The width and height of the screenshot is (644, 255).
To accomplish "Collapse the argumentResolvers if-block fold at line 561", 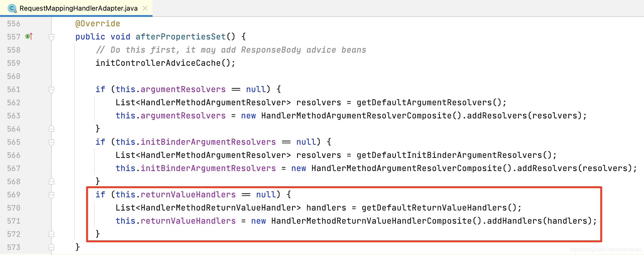I will 52,90.
